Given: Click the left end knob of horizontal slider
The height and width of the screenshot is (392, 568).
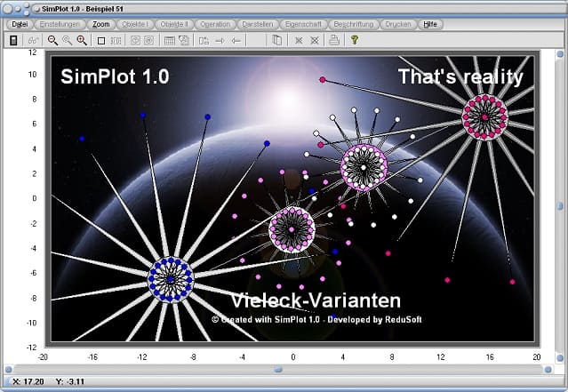Looking at the screenshot, I should pyautogui.click(x=8, y=370).
